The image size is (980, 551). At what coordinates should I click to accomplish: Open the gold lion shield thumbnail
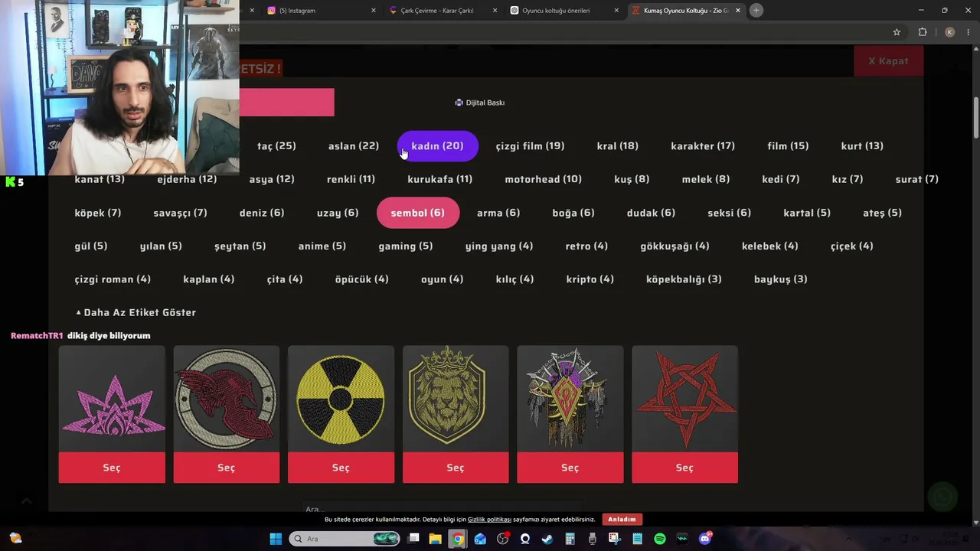click(456, 399)
